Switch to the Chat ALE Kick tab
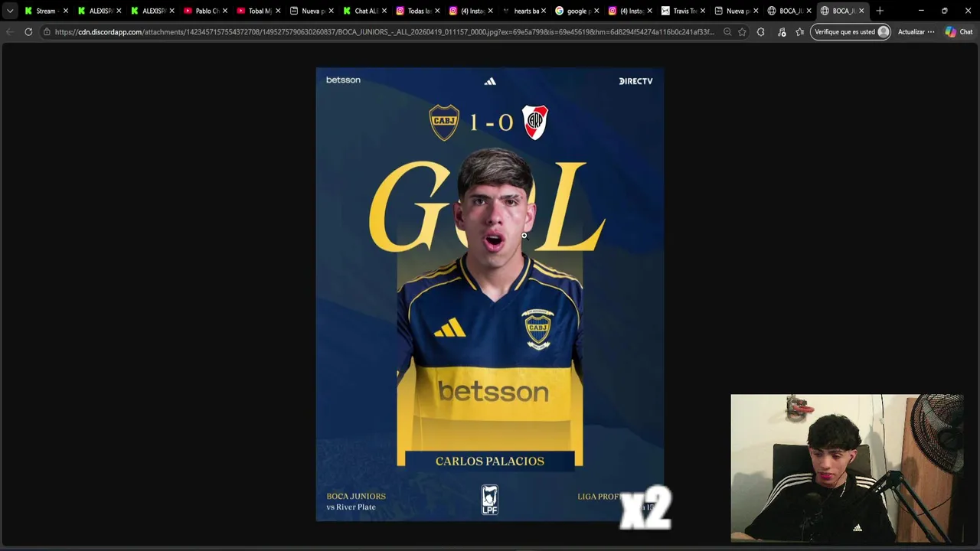Screen dimensions: 980x551 point(365,11)
